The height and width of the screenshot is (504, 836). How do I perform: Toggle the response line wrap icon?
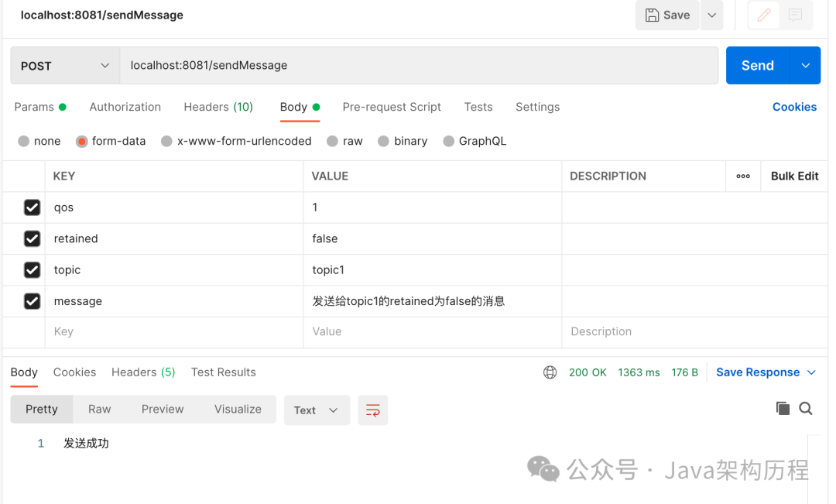[x=372, y=410]
